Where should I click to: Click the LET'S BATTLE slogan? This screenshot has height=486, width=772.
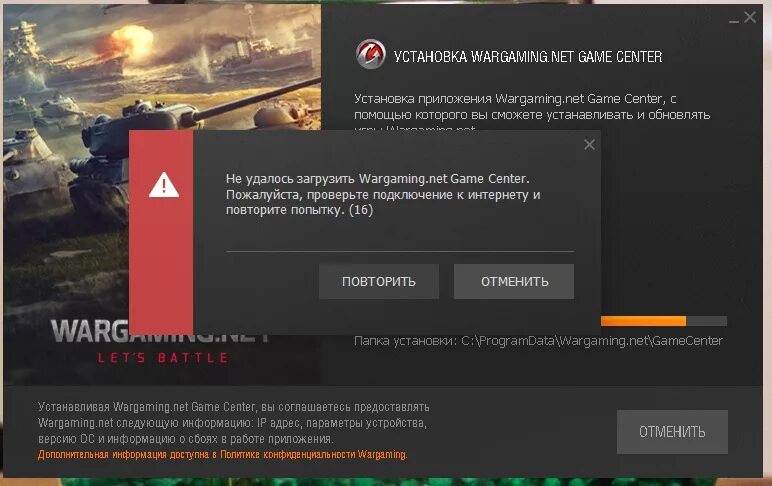point(162,357)
